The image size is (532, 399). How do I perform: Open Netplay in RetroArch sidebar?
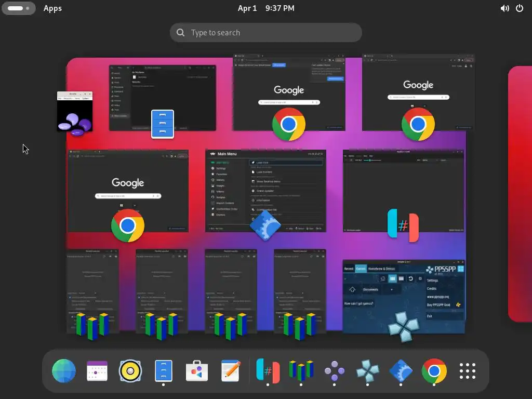point(218,197)
